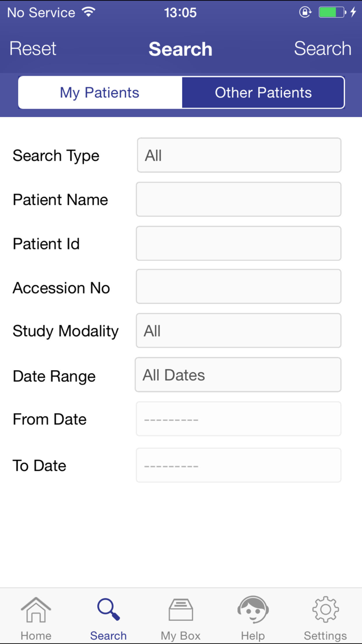Tap the Search magnifier tab icon
This screenshot has width=362, height=644.
point(108,610)
